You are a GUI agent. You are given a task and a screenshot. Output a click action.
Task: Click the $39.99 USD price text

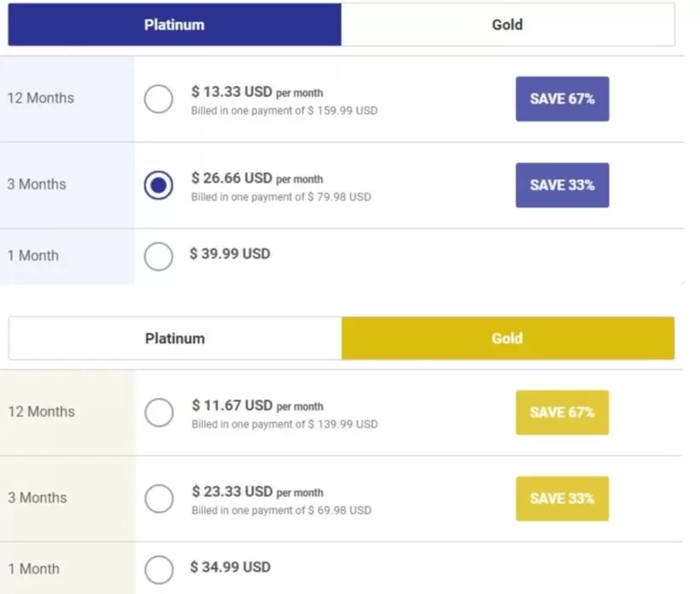(x=230, y=253)
